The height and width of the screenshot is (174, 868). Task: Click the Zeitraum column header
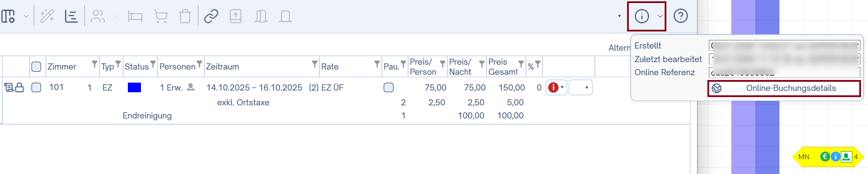(223, 66)
